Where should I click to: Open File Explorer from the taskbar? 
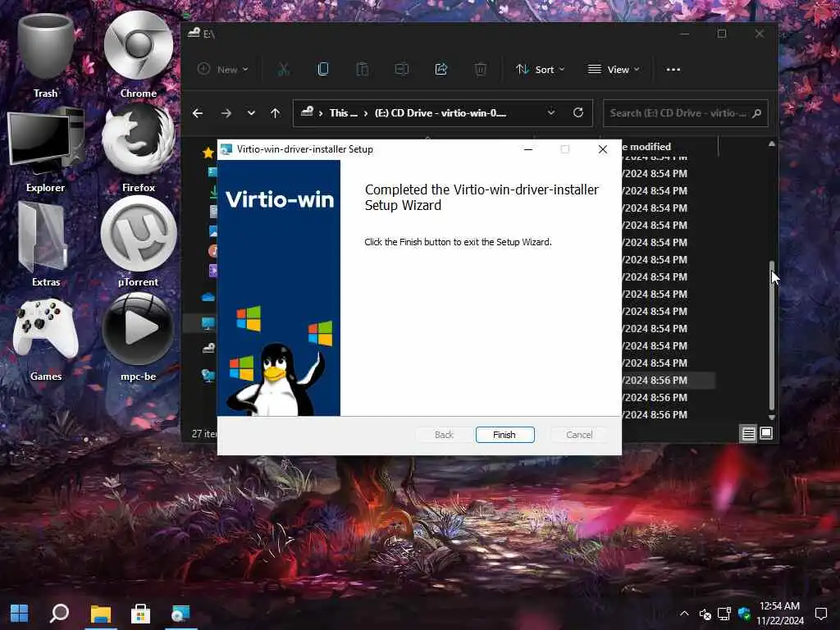point(100,613)
